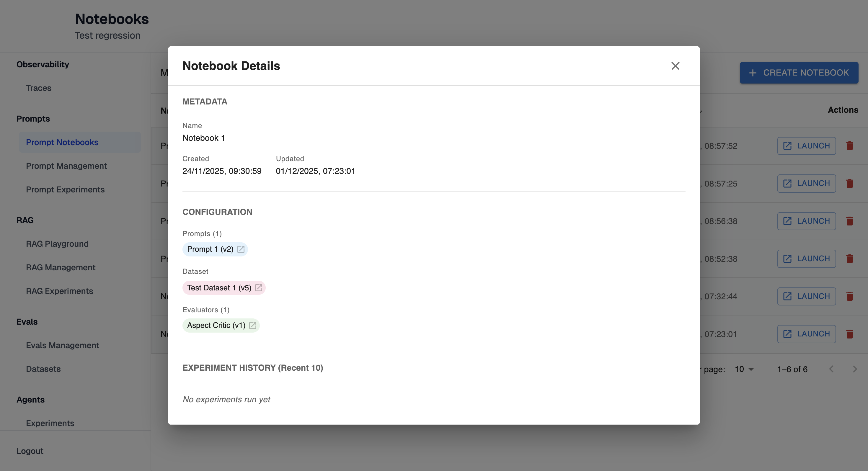
Task: Click trash icon for 07:32:44 row
Action: (x=849, y=297)
